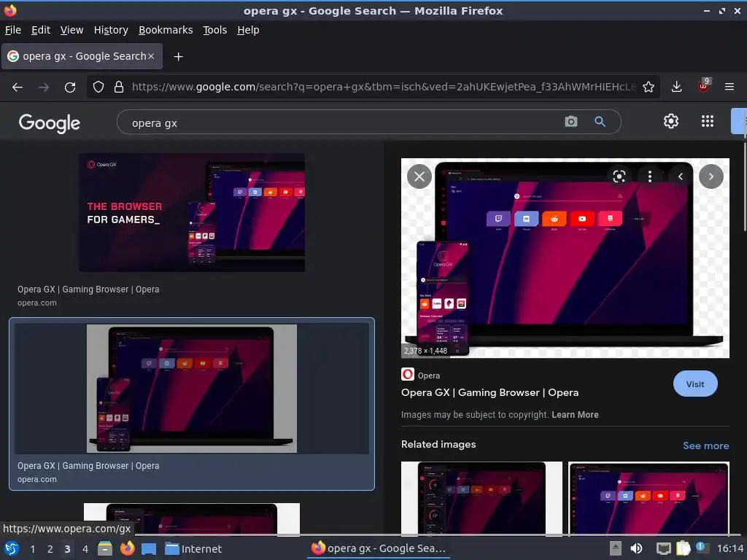
Task: Click the Visit button
Action: point(695,384)
